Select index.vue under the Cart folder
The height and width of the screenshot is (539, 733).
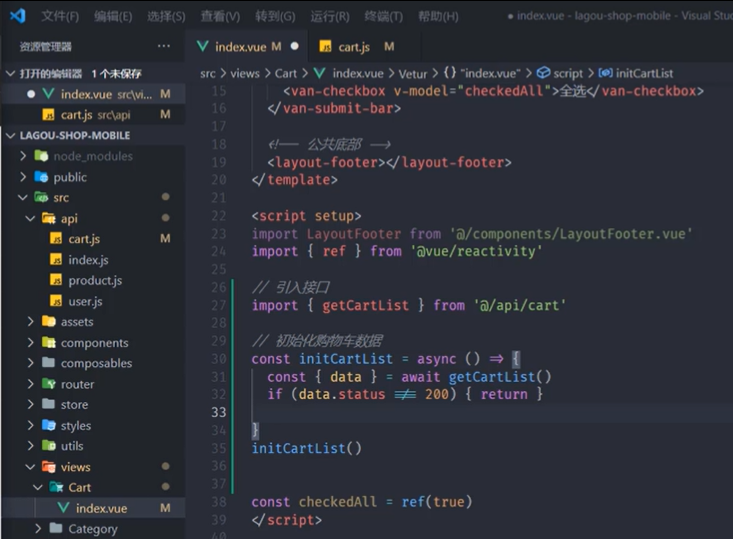[x=93, y=508]
